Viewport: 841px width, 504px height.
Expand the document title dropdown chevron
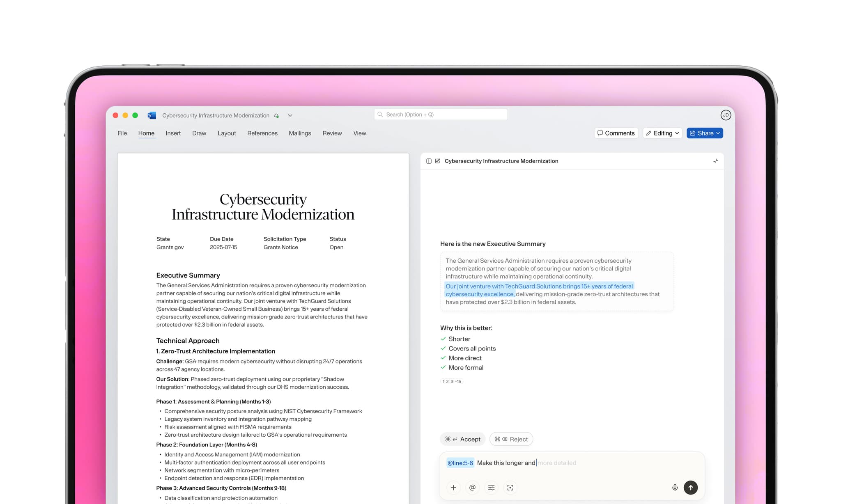290,116
